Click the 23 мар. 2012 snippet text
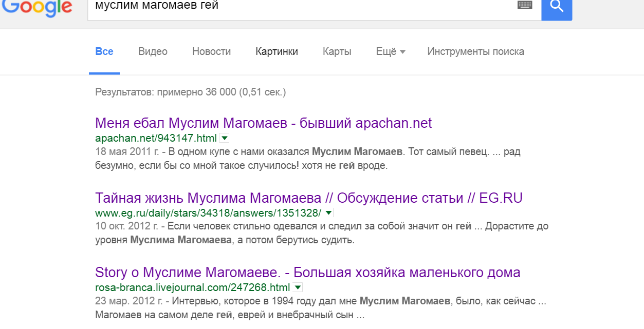Image resolution: width=644 pixels, height=329 pixels. point(321,307)
